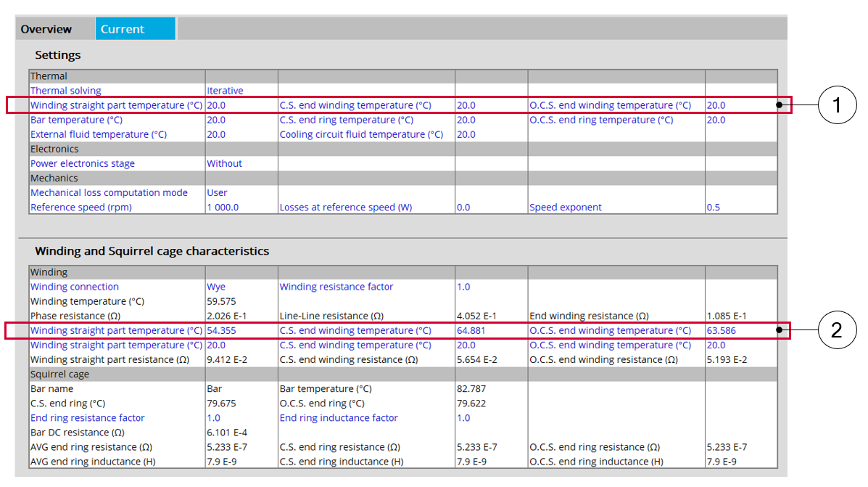This screenshot has width=868, height=487.
Task: Click the Winding resistance factor label
Action: [x=336, y=287]
